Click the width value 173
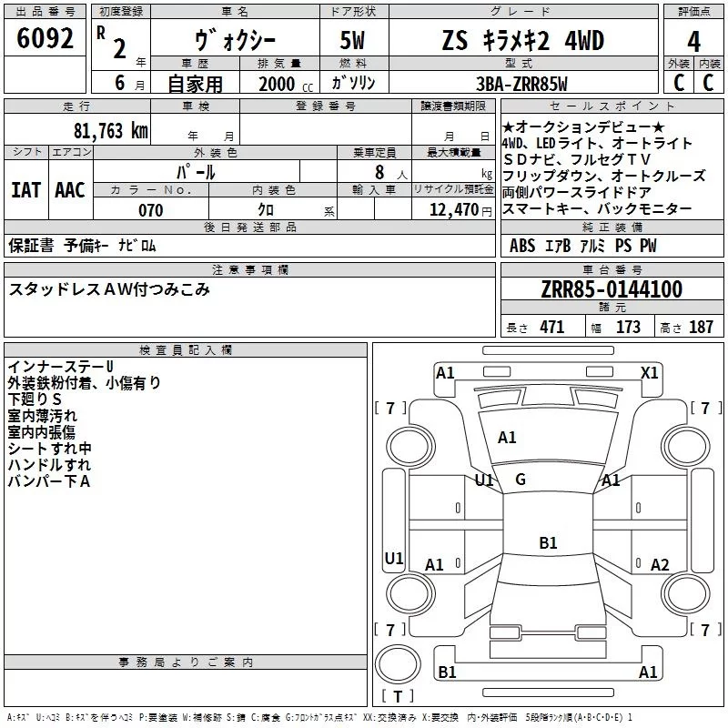Image resolution: width=728 pixels, height=728 pixels. [628, 327]
